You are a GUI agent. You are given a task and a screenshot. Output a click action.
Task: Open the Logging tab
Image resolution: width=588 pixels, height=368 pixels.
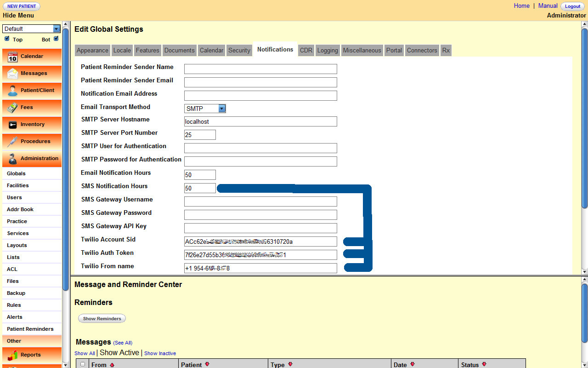328,51
